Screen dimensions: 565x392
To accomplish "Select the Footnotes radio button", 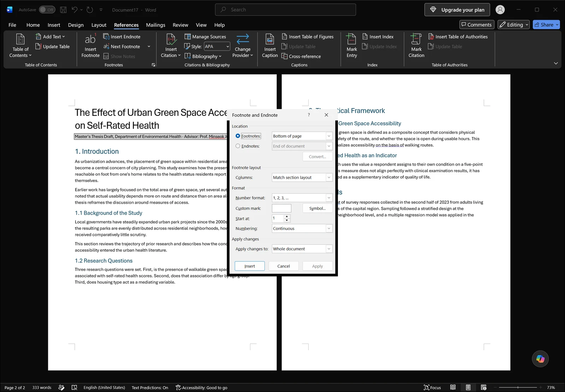I will (238, 136).
